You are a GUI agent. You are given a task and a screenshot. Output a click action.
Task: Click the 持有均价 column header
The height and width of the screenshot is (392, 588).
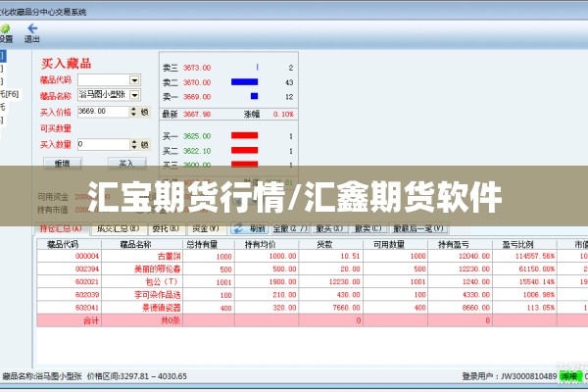point(261,245)
